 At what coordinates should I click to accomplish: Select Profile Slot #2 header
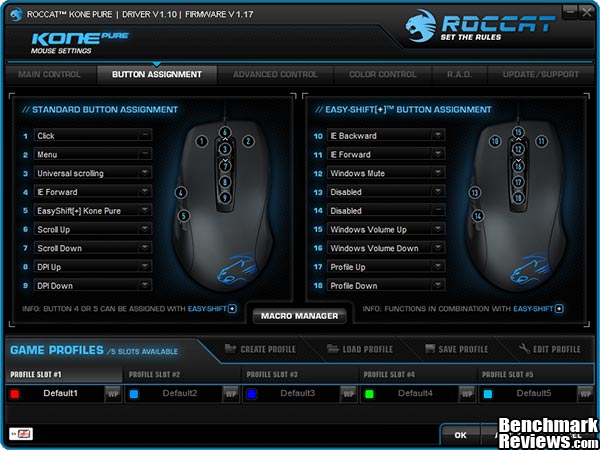[x=182, y=374]
